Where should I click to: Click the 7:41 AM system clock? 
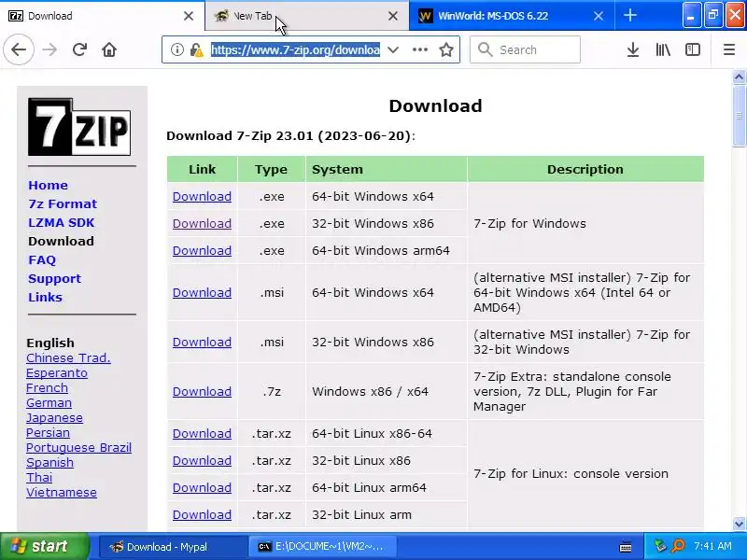coord(712,546)
